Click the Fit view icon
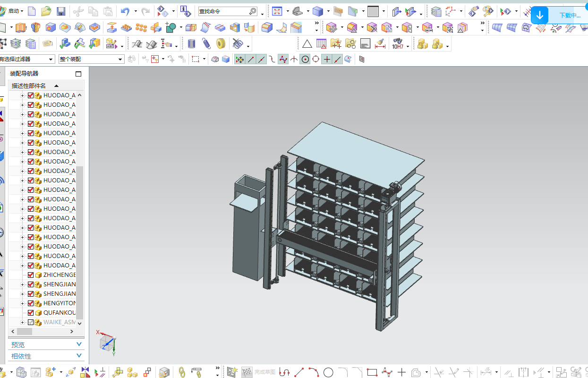 (x=277, y=11)
